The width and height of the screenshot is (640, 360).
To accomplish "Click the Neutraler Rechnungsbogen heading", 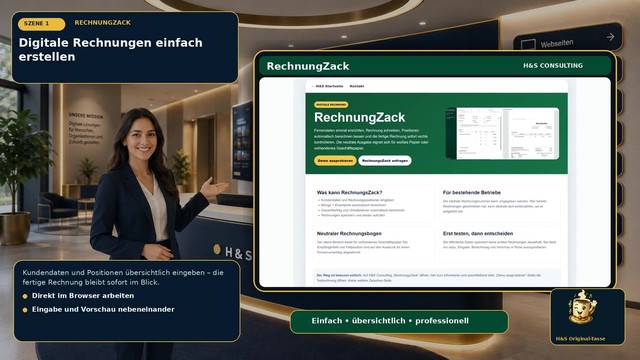I will pyautogui.click(x=349, y=233).
